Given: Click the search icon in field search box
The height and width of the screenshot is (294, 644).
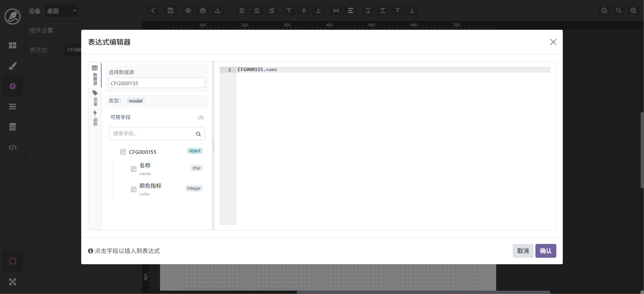Looking at the screenshot, I should click(198, 134).
